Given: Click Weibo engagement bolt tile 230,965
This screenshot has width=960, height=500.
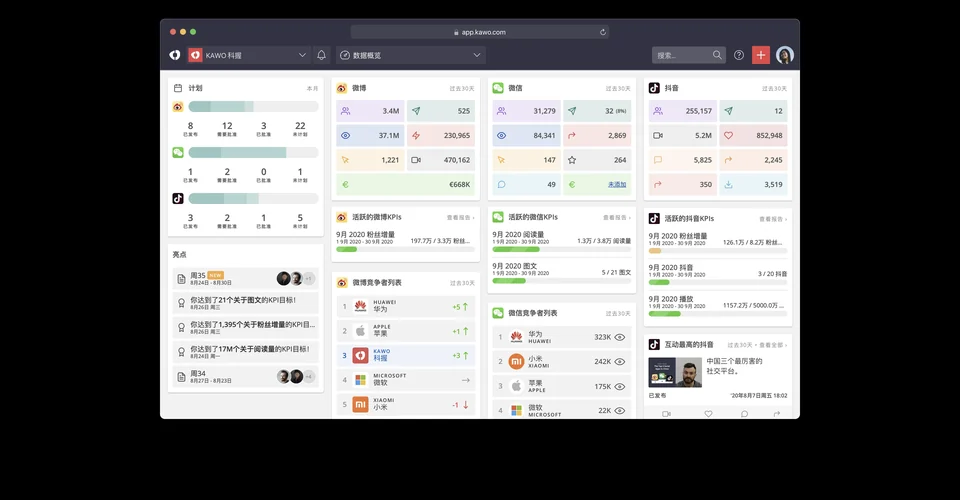Looking at the screenshot, I should click(x=441, y=135).
